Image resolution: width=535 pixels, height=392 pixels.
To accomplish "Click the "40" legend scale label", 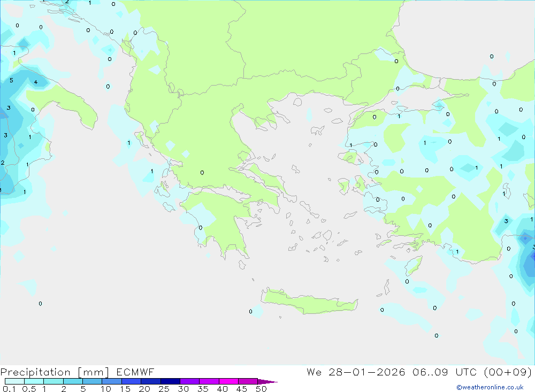I will [222, 389].
